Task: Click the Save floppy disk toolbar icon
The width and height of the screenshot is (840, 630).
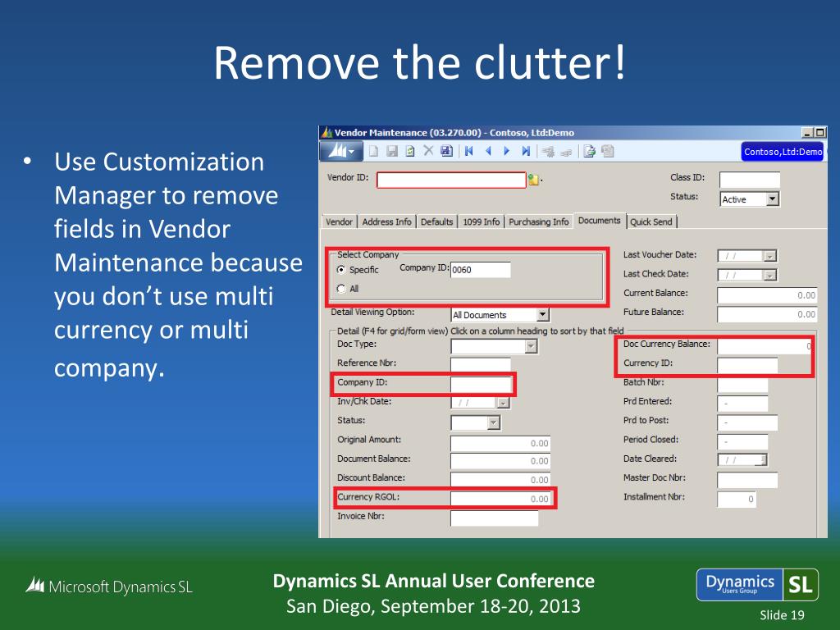Action: point(392,152)
